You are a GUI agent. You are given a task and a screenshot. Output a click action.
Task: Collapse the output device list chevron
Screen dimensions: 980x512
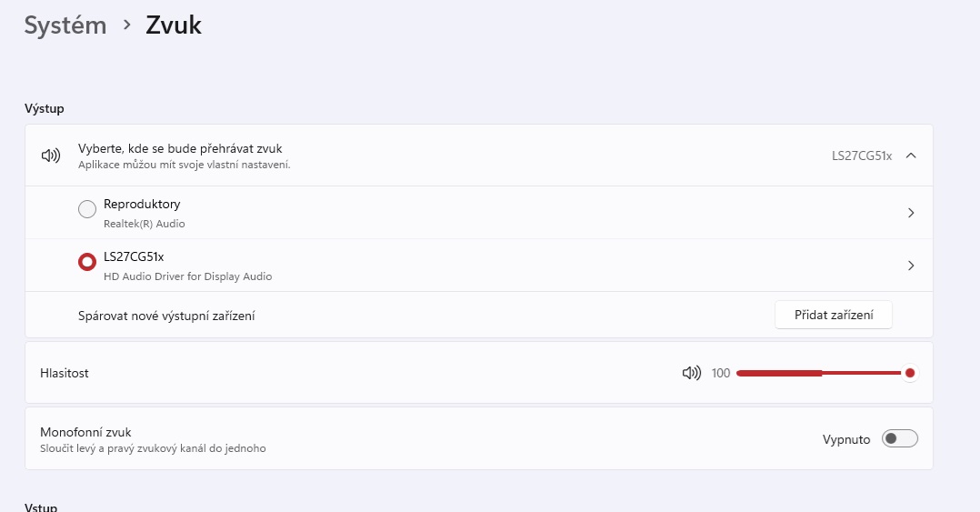[911, 156]
